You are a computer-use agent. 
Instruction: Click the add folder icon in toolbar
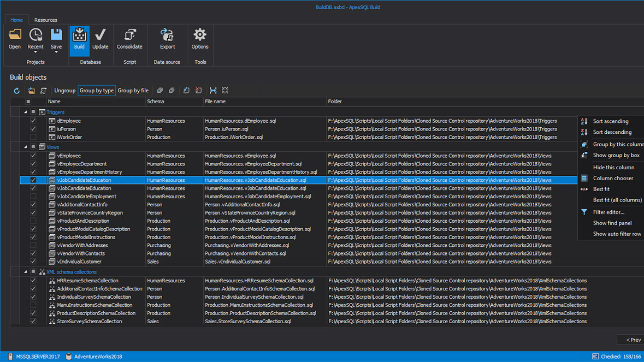click(x=32, y=91)
